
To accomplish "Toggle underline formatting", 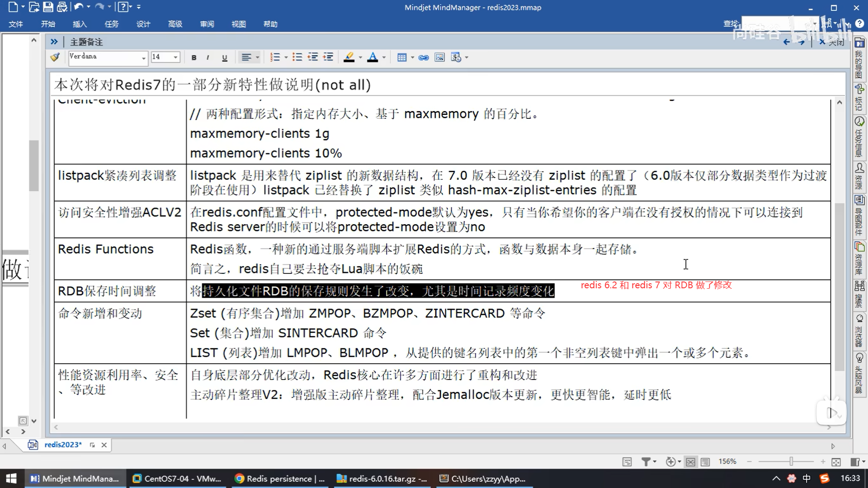I will [225, 57].
